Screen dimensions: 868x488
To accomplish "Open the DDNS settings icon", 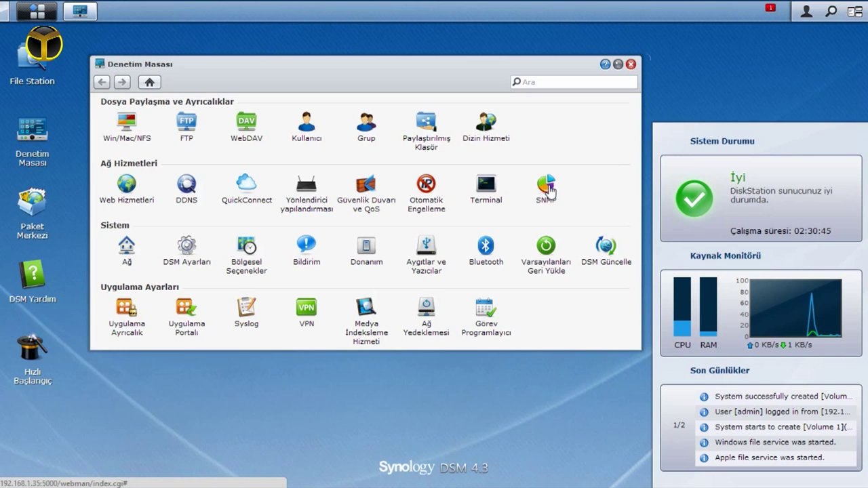I will coord(186,188).
